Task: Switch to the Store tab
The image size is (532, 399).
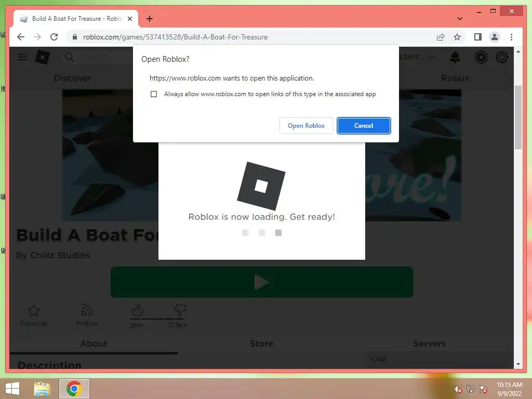Action: pos(262,343)
